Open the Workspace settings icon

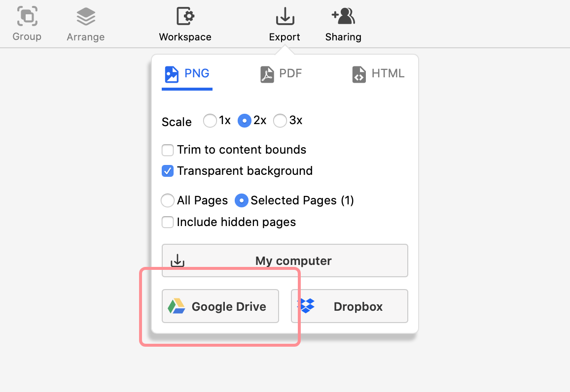pyautogui.click(x=185, y=16)
